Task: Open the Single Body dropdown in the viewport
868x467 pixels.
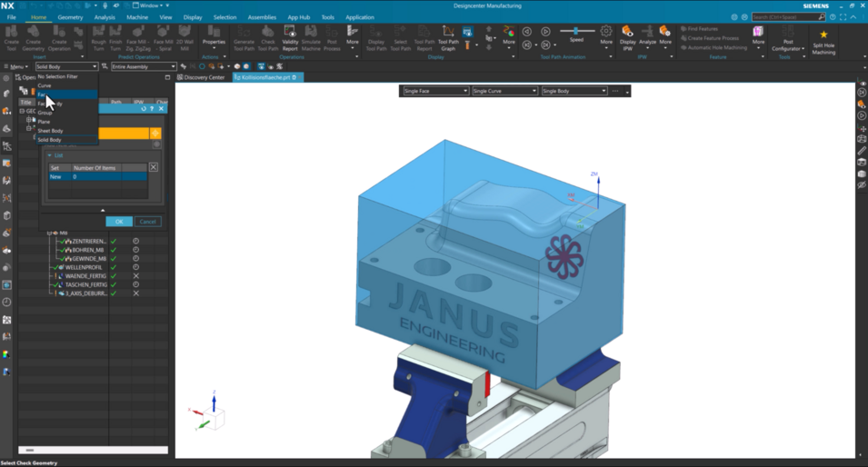Action: coord(574,91)
